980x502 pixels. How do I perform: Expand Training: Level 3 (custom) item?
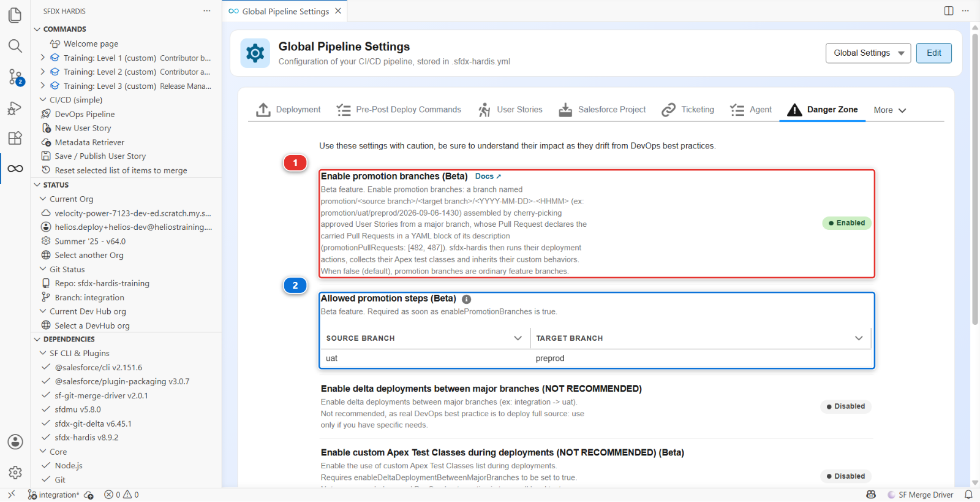click(x=43, y=86)
